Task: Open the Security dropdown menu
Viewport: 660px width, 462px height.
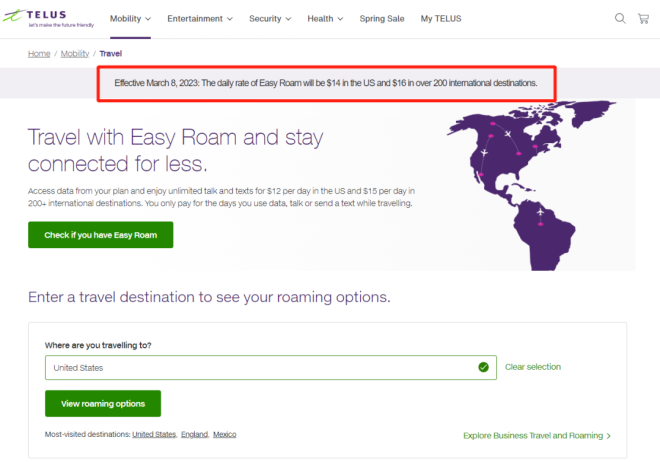Action: tap(270, 18)
